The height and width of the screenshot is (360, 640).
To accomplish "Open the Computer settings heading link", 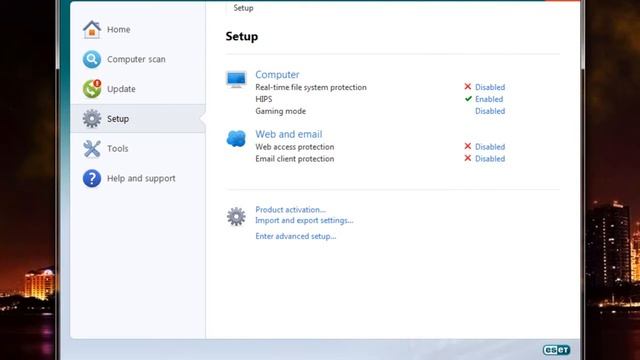I will (277, 75).
